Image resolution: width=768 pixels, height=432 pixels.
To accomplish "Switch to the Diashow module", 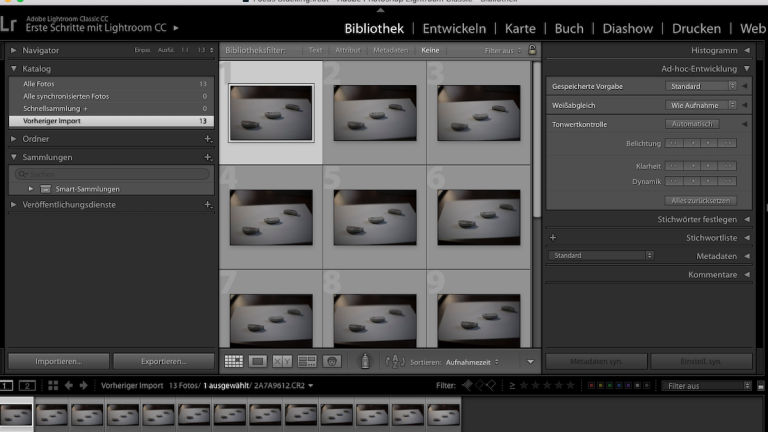I will (x=627, y=29).
